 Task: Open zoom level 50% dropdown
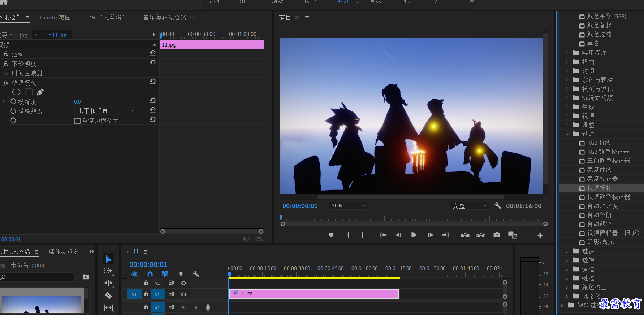[348, 206]
